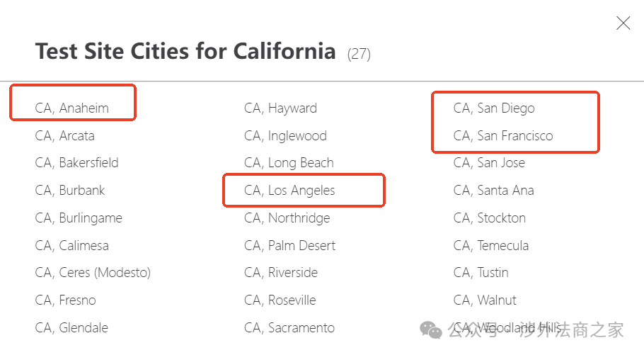Click the CA, Burbank link

coord(70,191)
